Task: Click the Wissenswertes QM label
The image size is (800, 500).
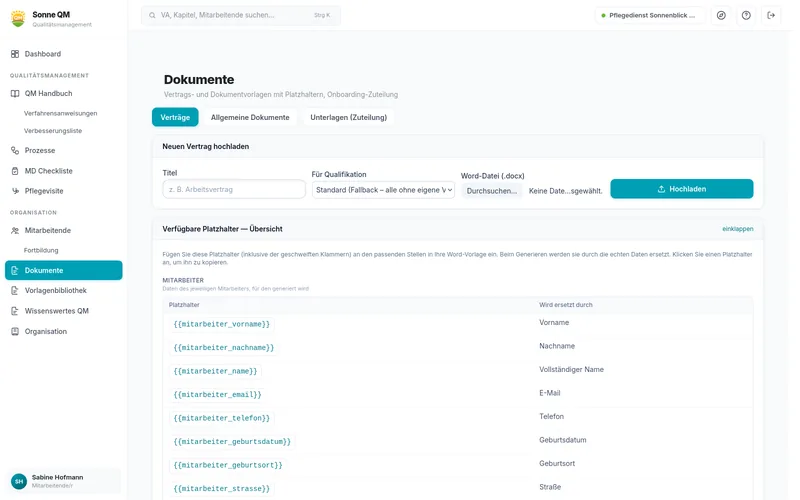Action: click(57, 311)
